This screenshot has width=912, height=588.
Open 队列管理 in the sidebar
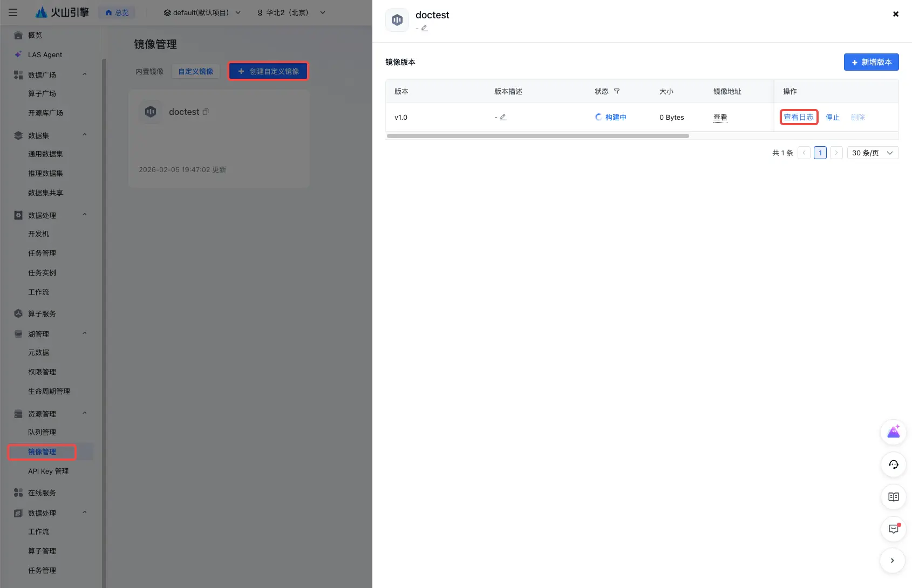(x=42, y=432)
